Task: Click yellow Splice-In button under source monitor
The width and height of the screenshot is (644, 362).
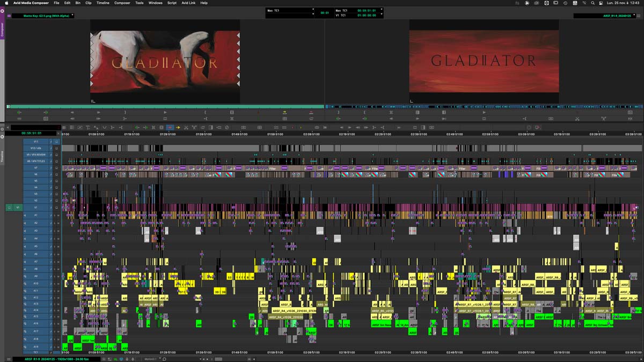Action: coord(284,112)
